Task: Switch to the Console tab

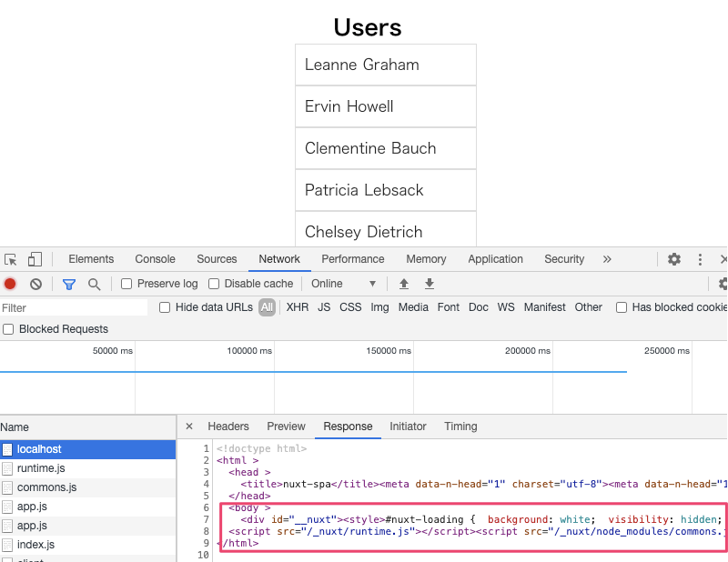Action: (155, 259)
